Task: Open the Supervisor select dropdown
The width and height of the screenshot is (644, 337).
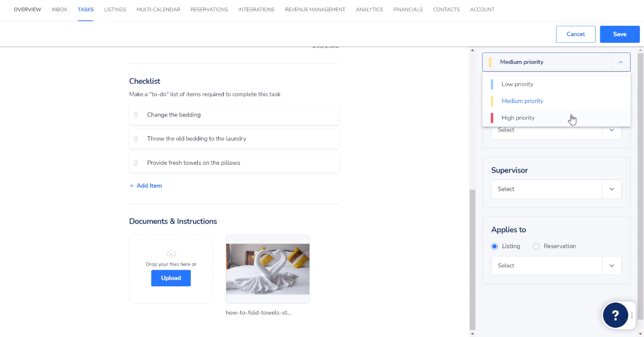Action: coord(556,189)
